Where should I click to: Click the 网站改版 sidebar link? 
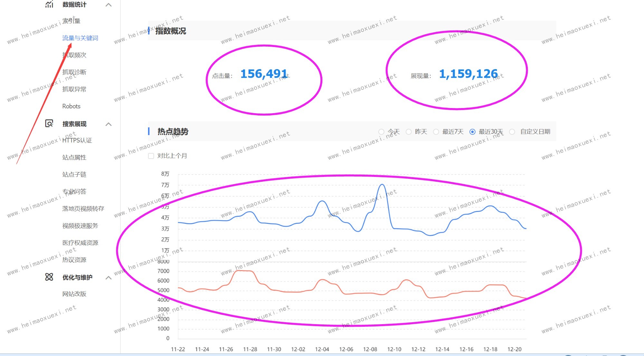[74, 294]
